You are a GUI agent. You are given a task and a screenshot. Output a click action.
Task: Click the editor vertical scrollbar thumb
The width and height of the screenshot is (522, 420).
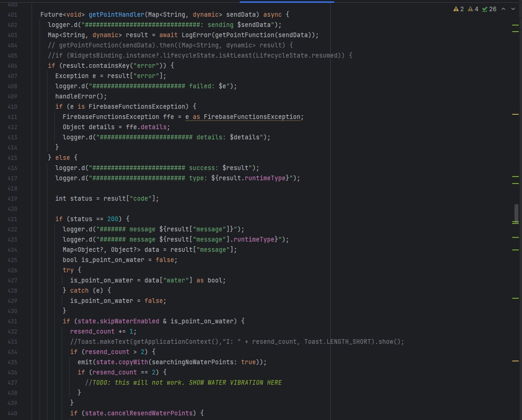point(516,214)
